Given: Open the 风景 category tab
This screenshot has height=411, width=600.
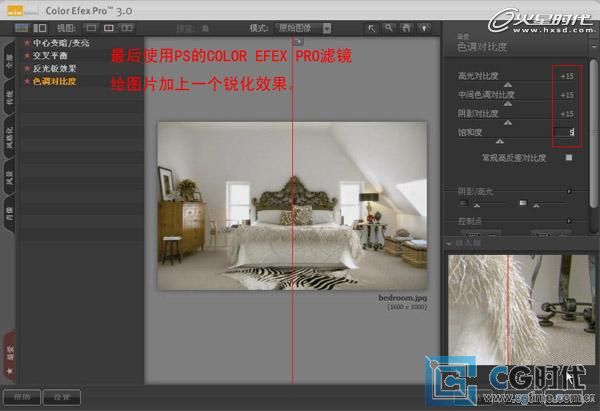Looking at the screenshot, I should pos(10,178).
